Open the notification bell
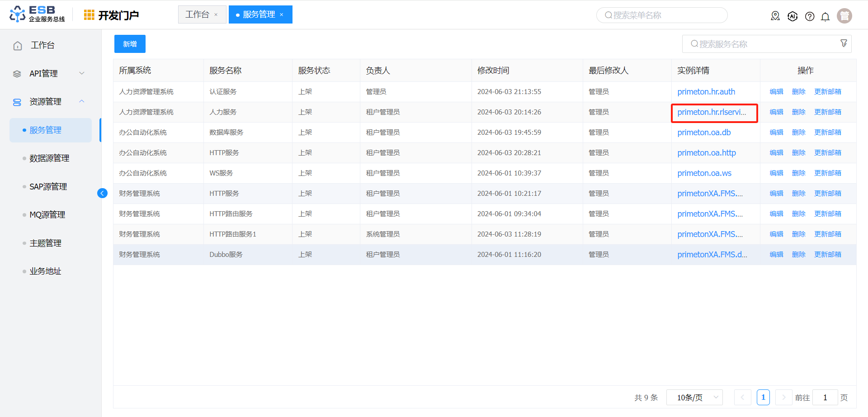 825,17
